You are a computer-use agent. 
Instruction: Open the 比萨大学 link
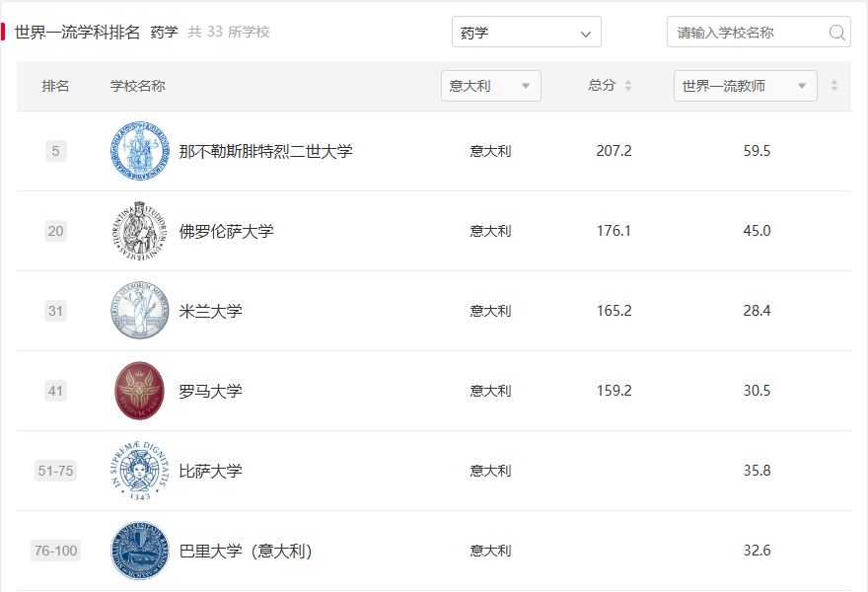click(x=210, y=472)
